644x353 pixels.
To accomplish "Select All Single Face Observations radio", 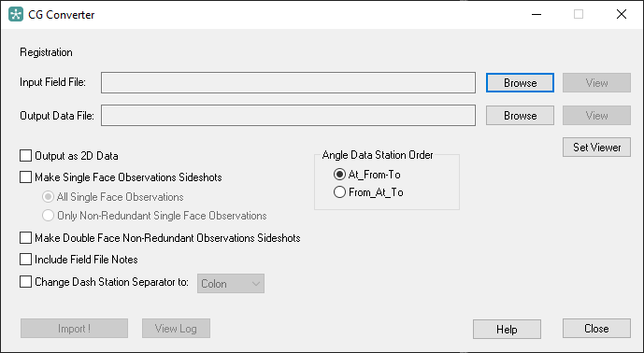I will pyautogui.click(x=48, y=197).
